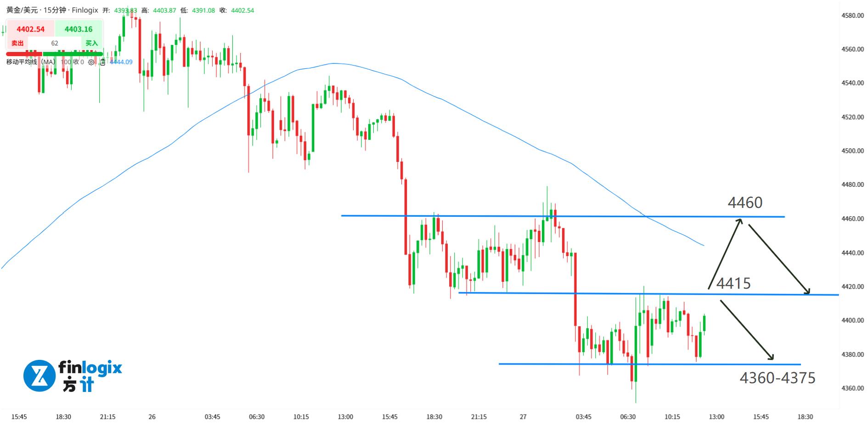
Task: Select the 4415 level text annotation
Action: pyautogui.click(x=733, y=283)
